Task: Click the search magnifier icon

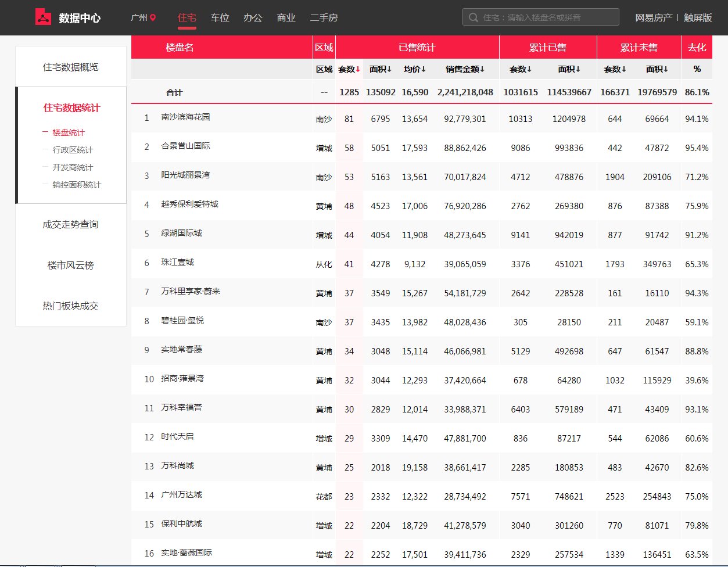Action: [474, 17]
